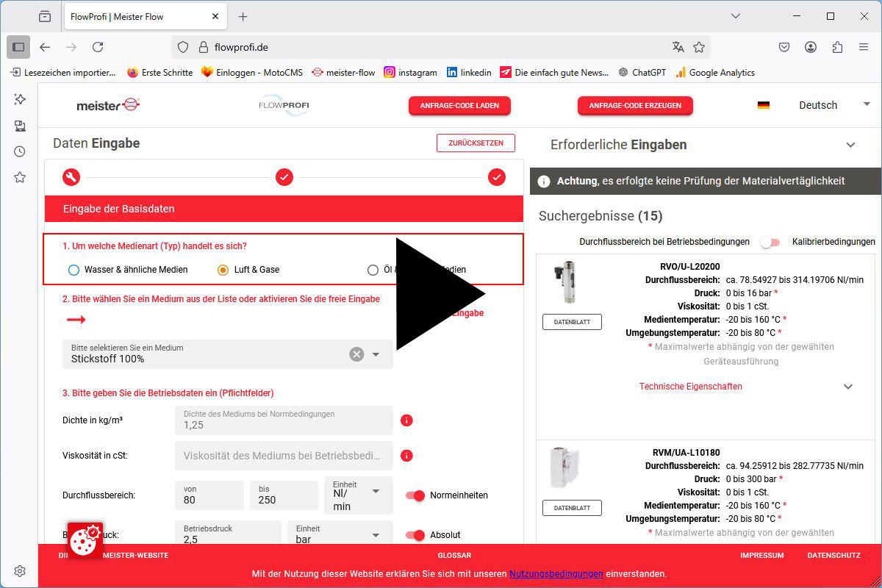Toggle Betriebsbedingungen/Kalibrierbedingungen switch
This screenshot has height=588, width=882.
(770, 242)
